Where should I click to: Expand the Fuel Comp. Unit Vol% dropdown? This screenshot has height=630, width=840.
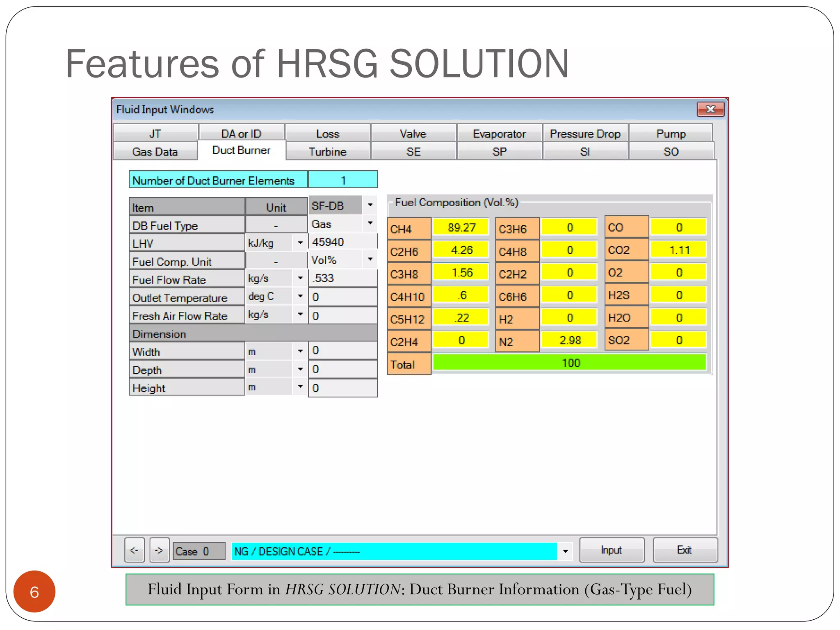click(370, 259)
